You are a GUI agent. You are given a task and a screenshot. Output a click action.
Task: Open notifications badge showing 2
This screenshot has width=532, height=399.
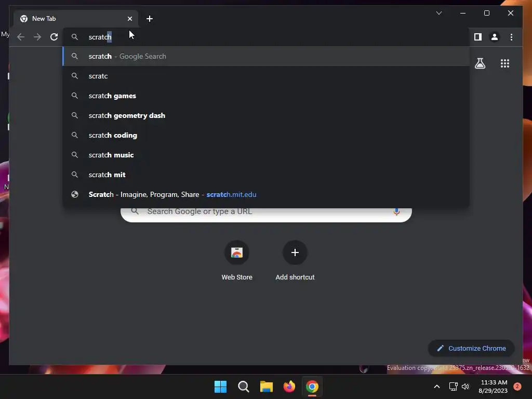point(517,387)
